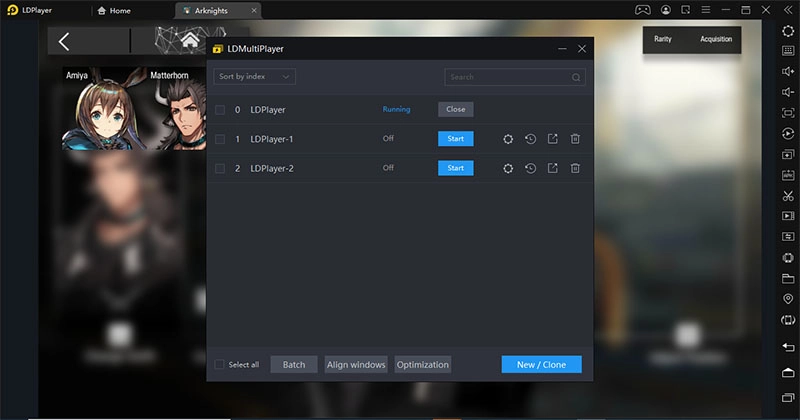Create desktop shortcut for LDPlayer-2
This screenshot has height=420, width=800.
tap(553, 168)
